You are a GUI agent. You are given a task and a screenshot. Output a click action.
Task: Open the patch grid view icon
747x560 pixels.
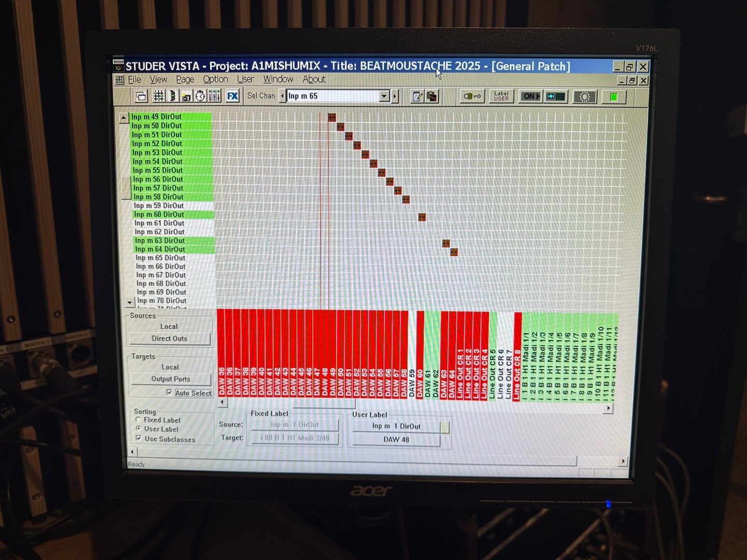pyautogui.click(x=159, y=96)
